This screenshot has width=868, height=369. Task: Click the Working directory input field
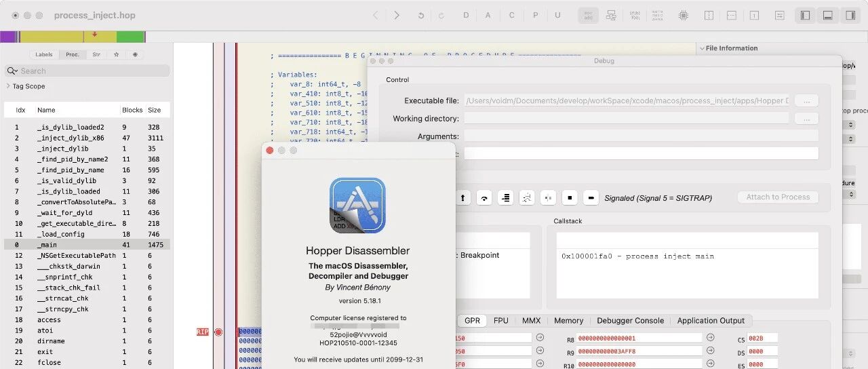pos(626,119)
